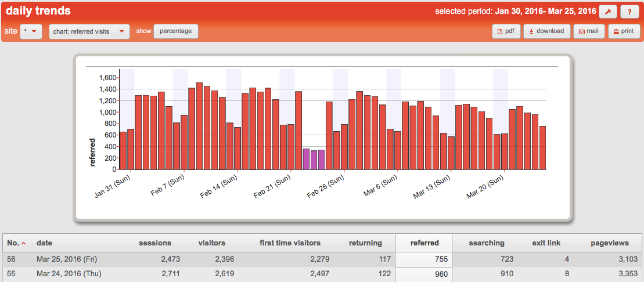Click searching value 723

pyautogui.click(x=506, y=259)
